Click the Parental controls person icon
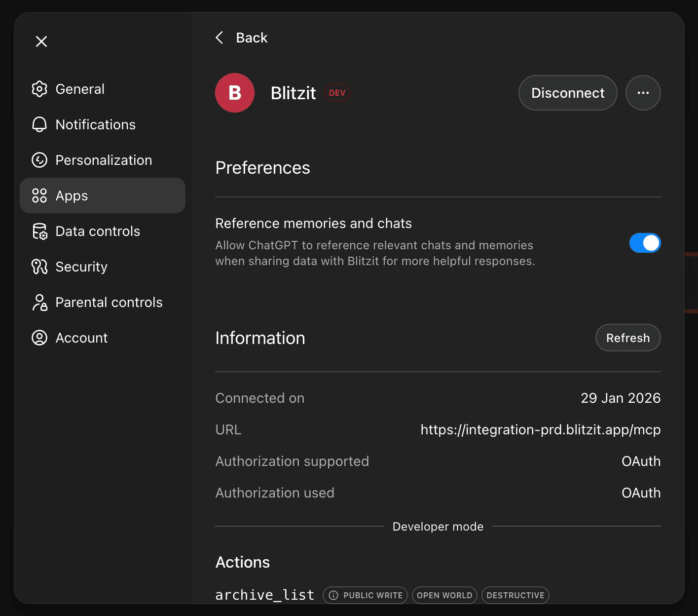Image resolution: width=698 pixels, height=616 pixels. tap(39, 302)
